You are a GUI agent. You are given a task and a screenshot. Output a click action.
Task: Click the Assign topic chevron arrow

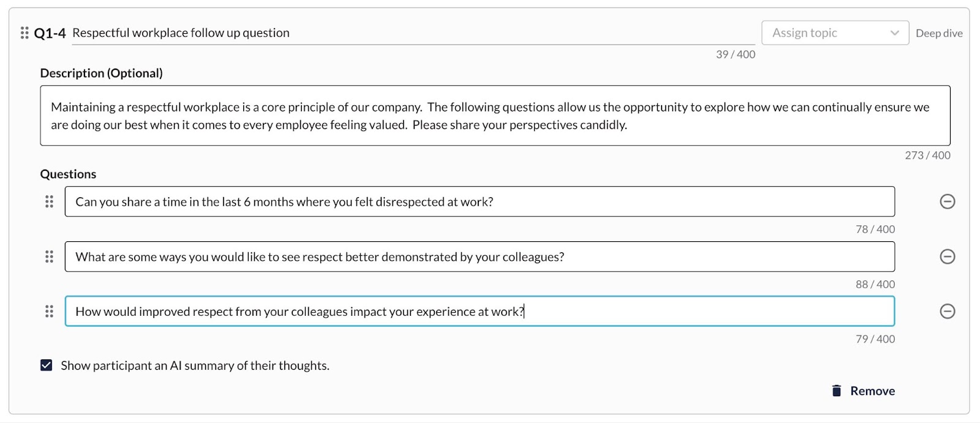point(894,33)
